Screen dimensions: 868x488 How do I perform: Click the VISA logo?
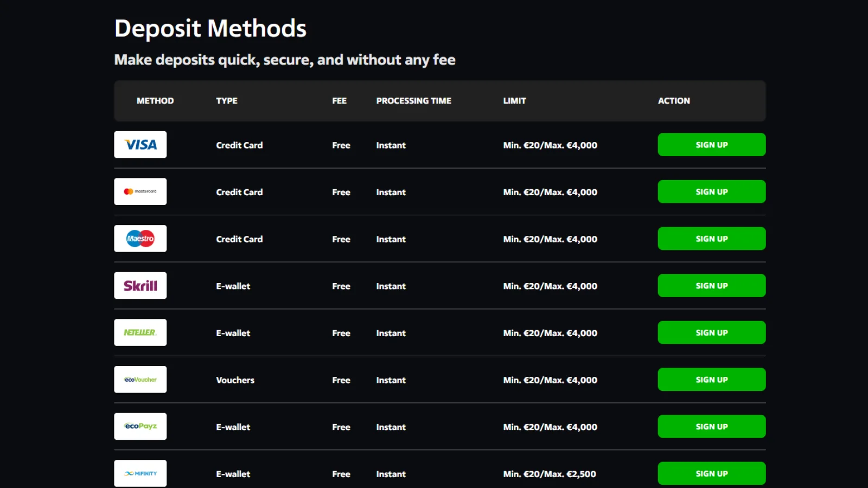pyautogui.click(x=140, y=145)
